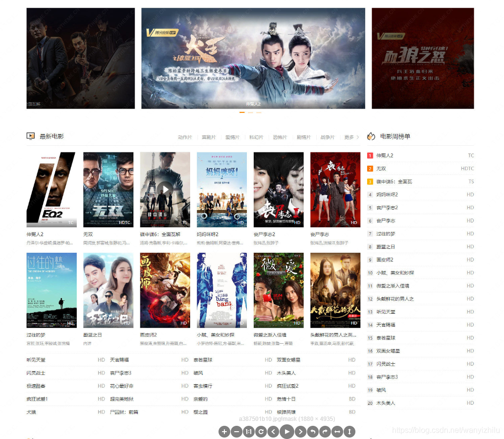Image resolution: width=504 pixels, height=439 pixels.
Task: Open the 蔚蓝之日 poster
Action: tap(109, 290)
